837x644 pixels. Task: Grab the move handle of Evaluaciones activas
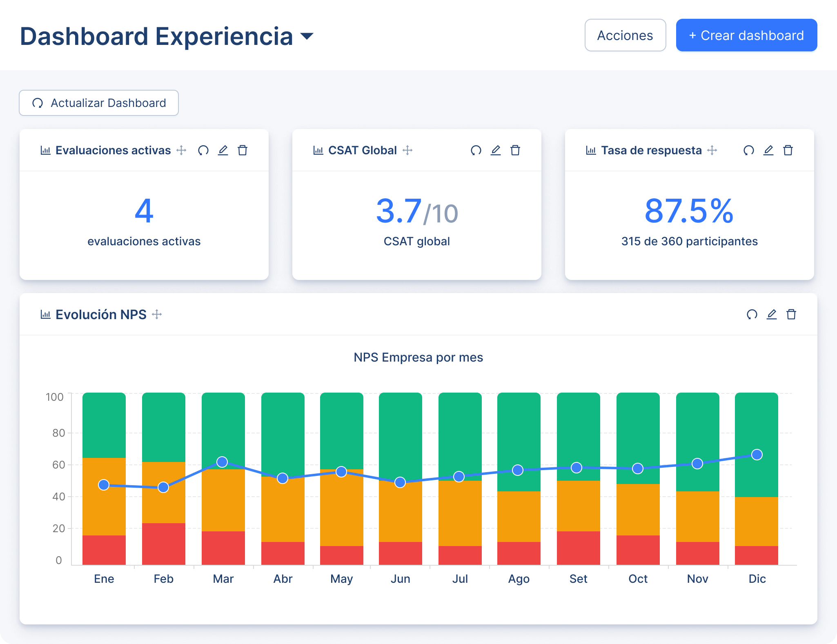point(181,150)
